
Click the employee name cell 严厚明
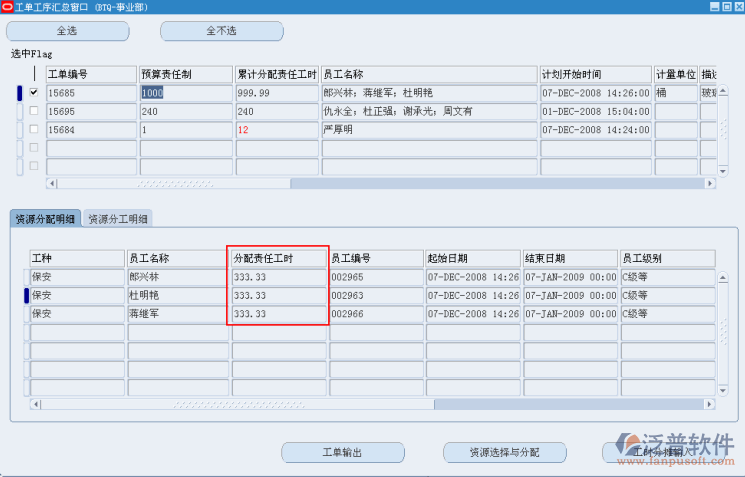coord(430,130)
